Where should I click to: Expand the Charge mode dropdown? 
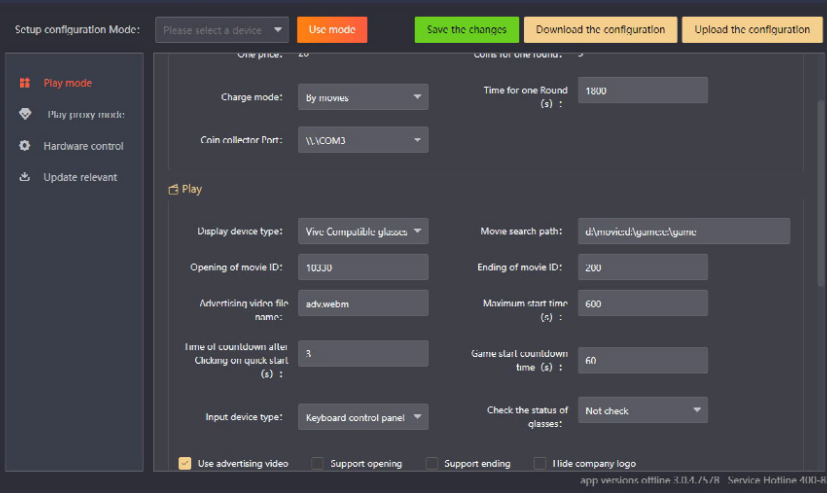click(x=363, y=97)
